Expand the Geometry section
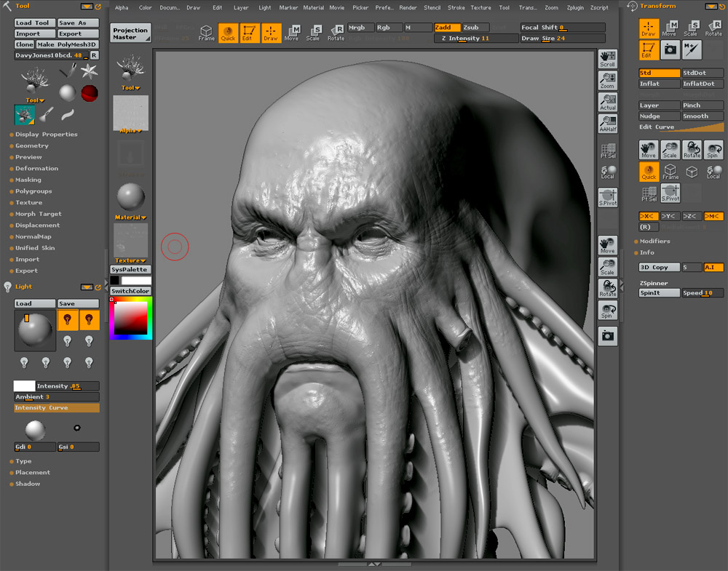This screenshot has height=571, width=728. (x=31, y=145)
